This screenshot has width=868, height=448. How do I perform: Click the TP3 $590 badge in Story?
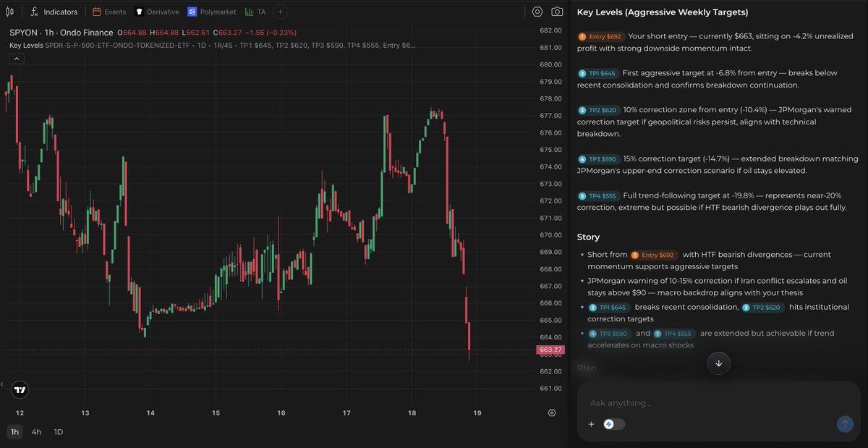pos(609,334)
